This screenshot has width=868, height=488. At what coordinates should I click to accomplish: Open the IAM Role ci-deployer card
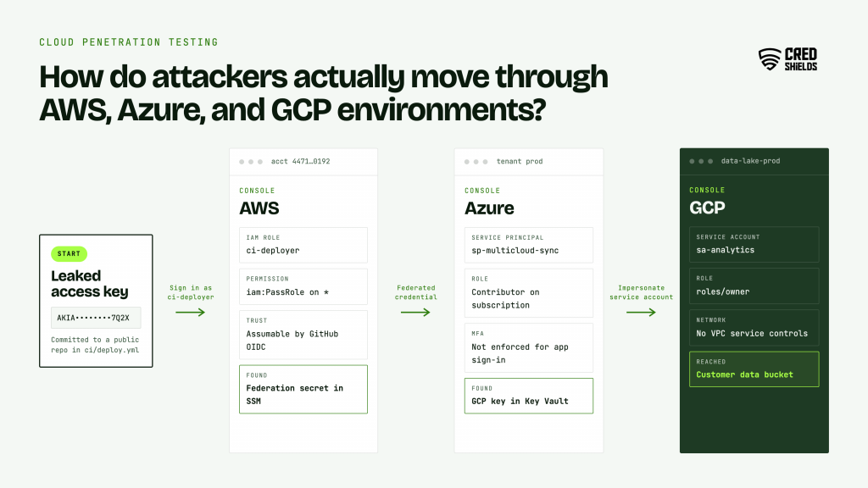click(303, 245)
